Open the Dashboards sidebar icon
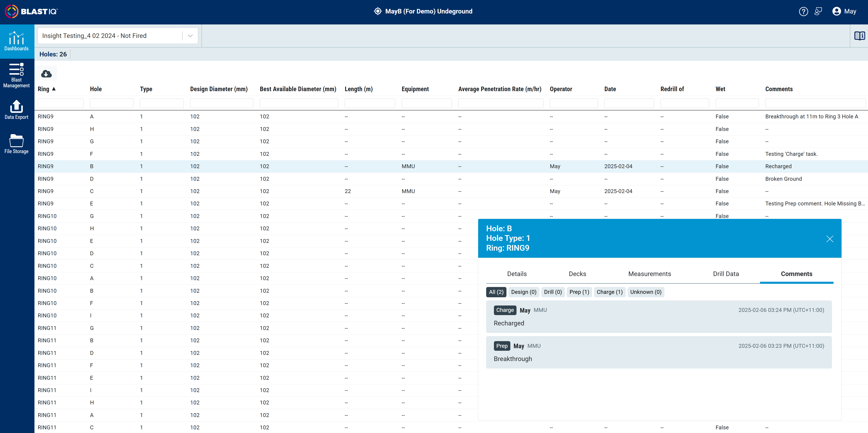Screen dimensions: 868x433 (x=16, y=41)
